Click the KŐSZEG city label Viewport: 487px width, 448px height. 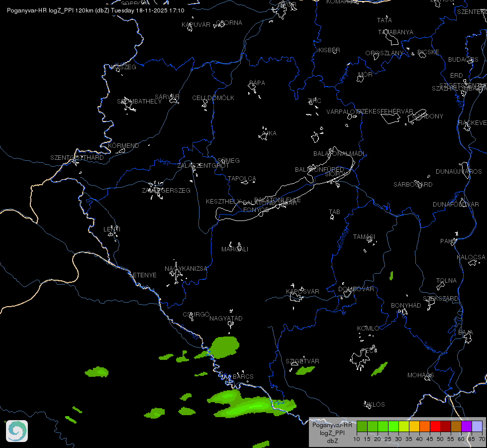tap(123, 67)
